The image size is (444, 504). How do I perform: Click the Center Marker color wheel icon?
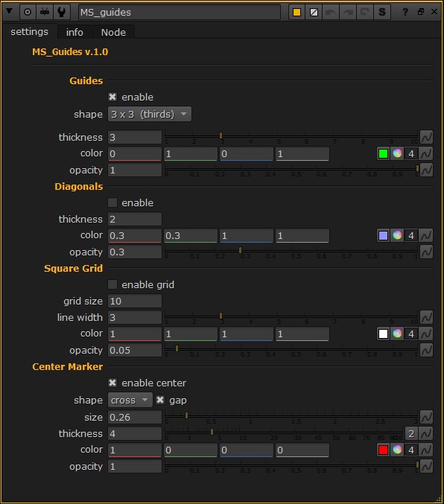coord(397,450)
